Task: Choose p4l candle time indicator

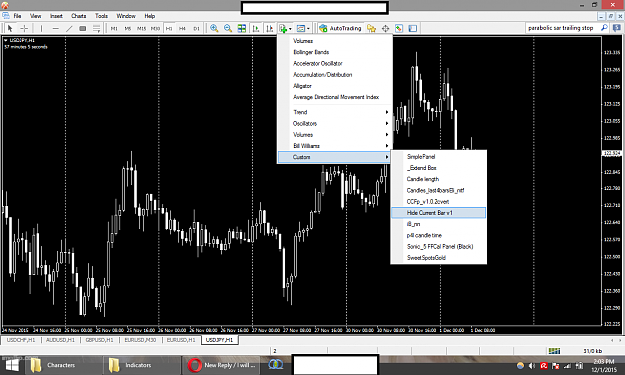Action: point(438,235)
